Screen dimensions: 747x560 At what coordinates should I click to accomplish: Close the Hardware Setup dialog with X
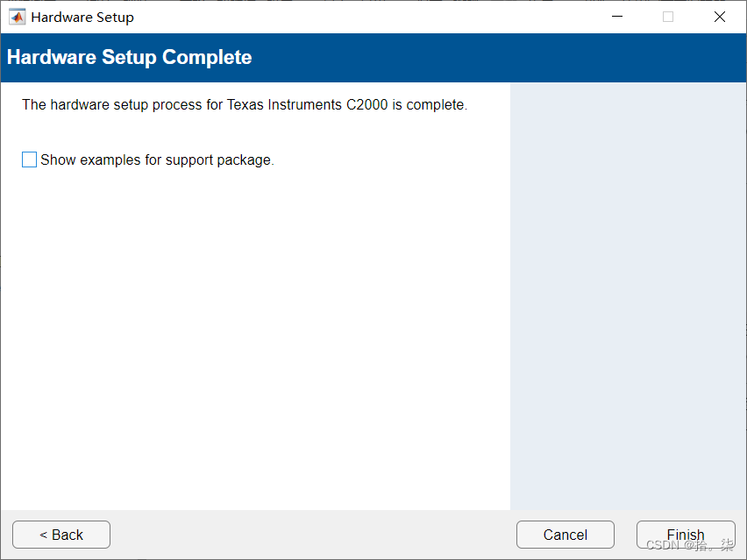(x=719, y=17)
